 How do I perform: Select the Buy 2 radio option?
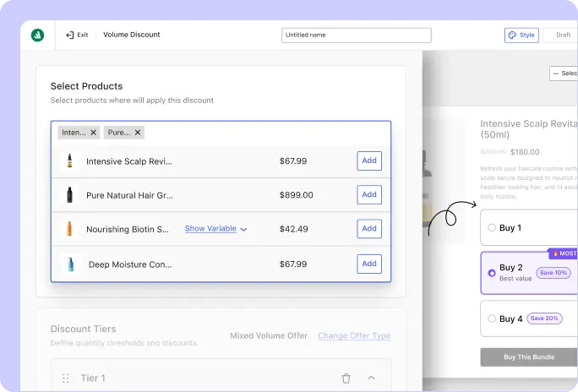coord(491,273)
